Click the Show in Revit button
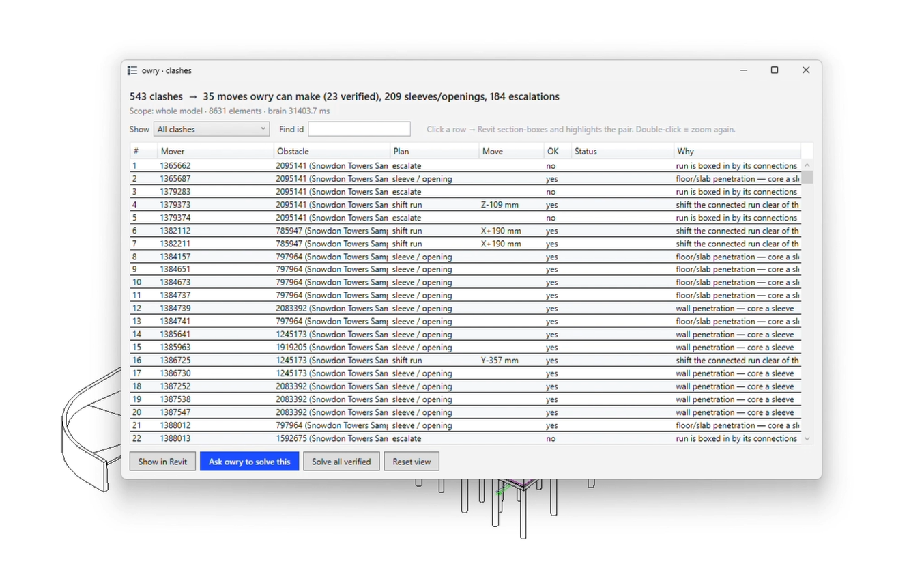 (162, 462)
